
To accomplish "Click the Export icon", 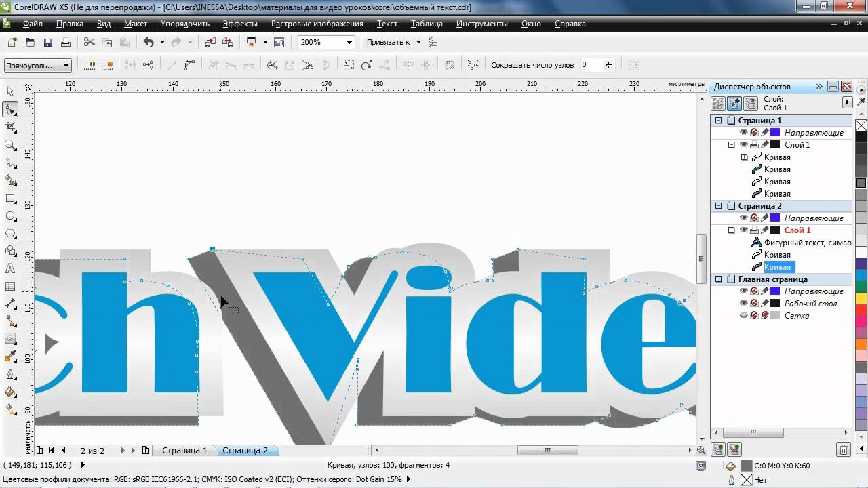I will point(228,42).
